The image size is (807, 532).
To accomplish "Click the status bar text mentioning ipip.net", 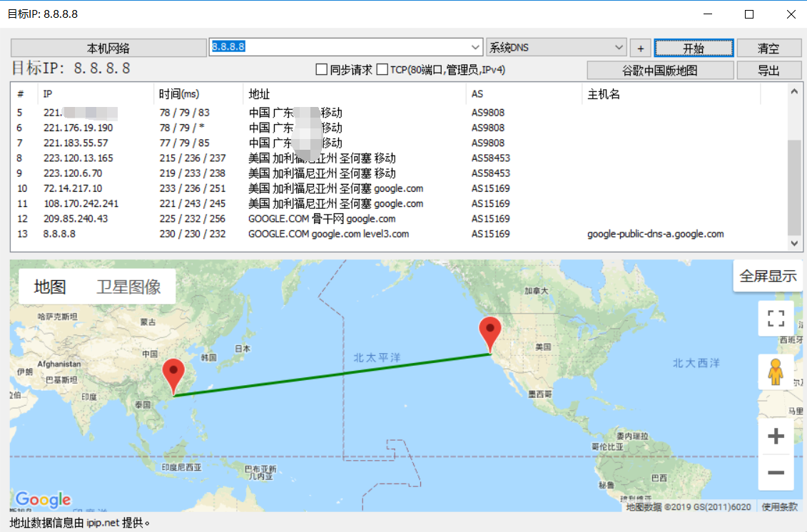I will pyautogui.click(x=79, y=523).
